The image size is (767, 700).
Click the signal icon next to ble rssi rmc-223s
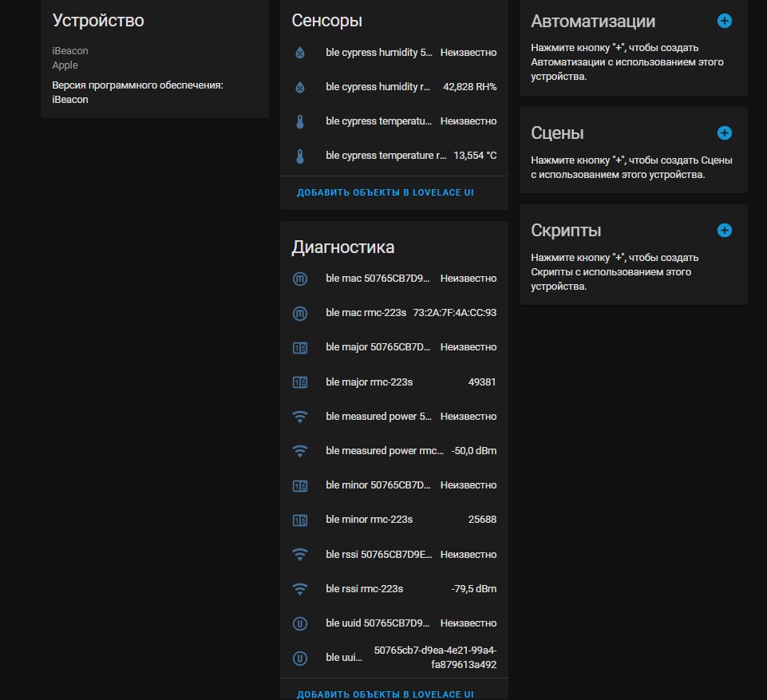click(x=299, y=588)
